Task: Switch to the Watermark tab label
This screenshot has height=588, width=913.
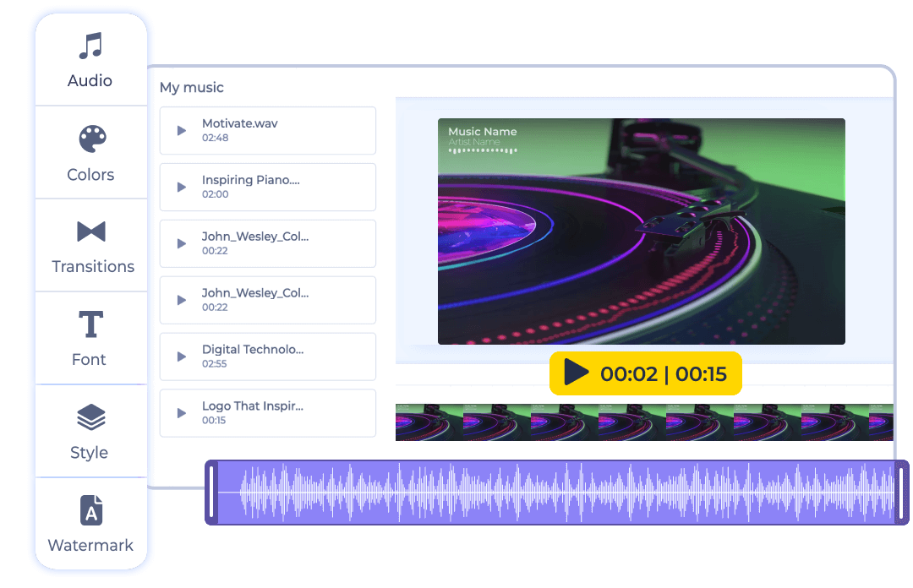Action: point(90,546)
